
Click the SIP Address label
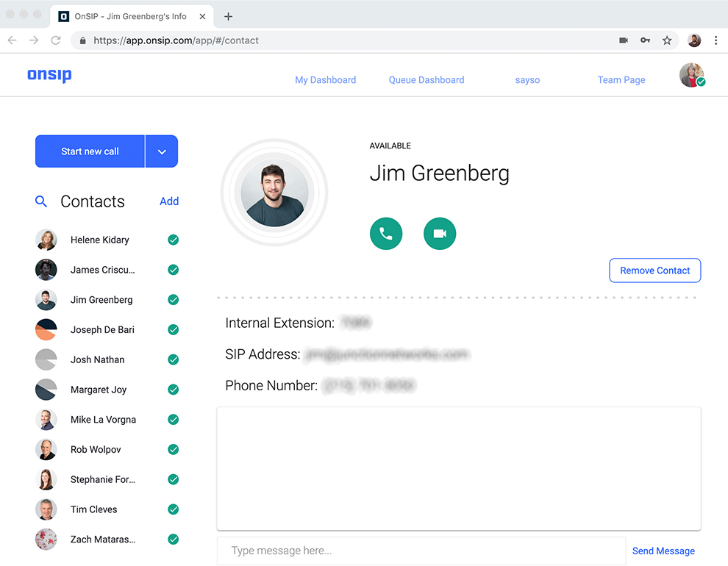(263, 354)
